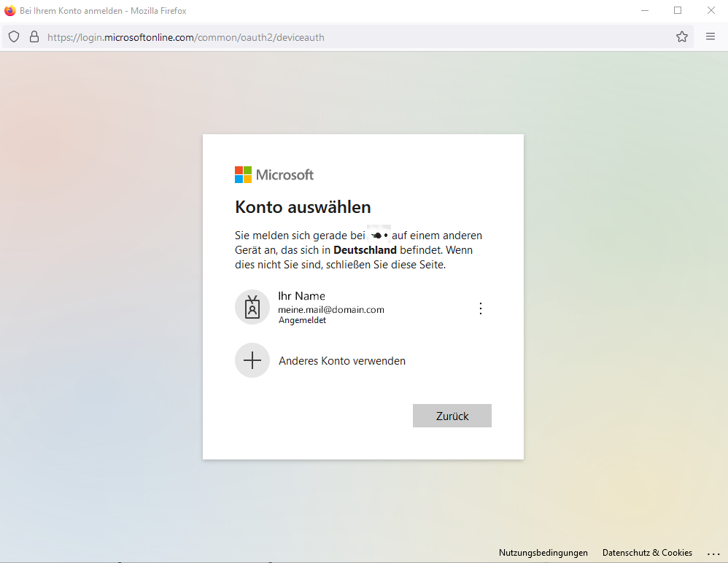This screenshot has width=728, height=563.
Task: Choose 'Anderes Konto verwenden' option
Action: pyautogui.click(x=341, y=361)
